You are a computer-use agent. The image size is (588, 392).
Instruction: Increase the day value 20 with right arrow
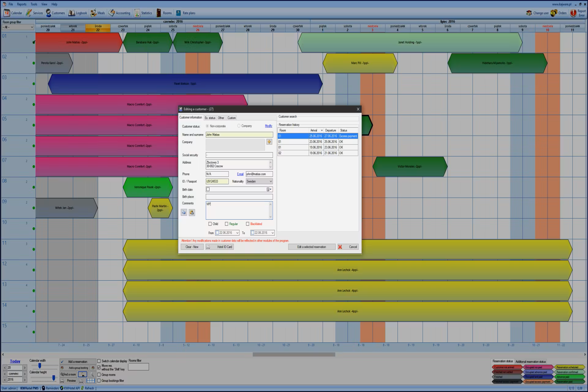pos(25,368)
